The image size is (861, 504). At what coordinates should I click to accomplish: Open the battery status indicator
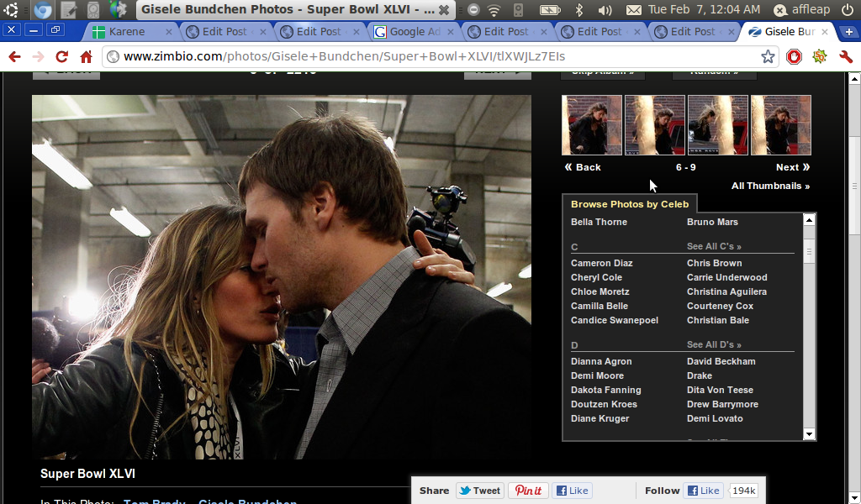pos(550,10)
